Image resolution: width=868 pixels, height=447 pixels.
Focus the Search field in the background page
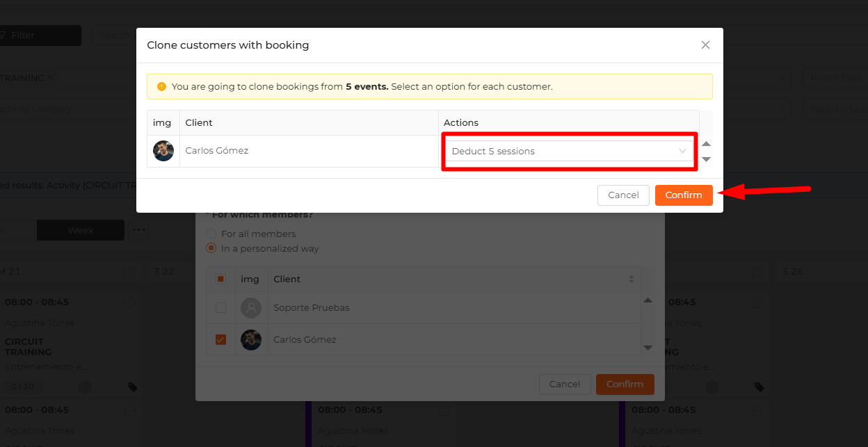coord(115,35)
